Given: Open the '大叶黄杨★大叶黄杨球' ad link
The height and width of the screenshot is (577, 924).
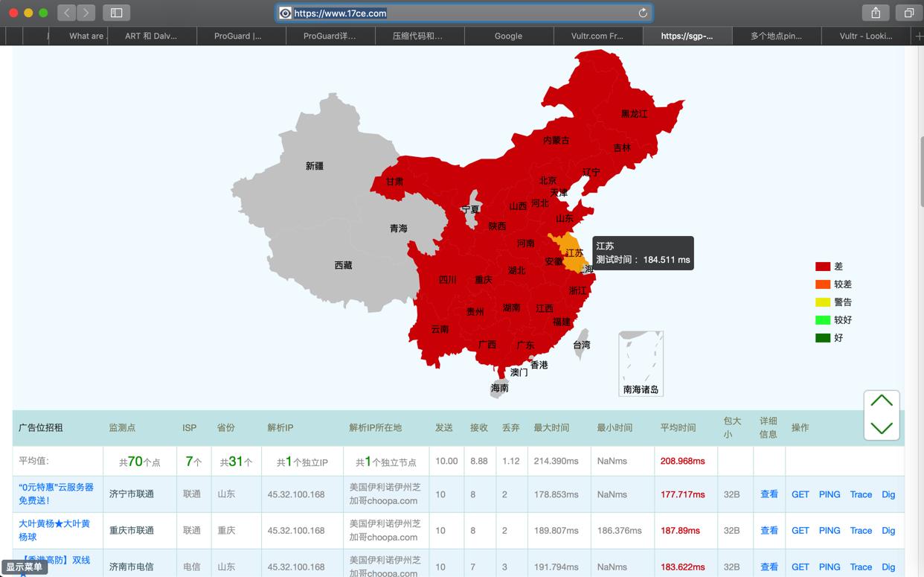Looking at the screenshot, I should point(54,530).
